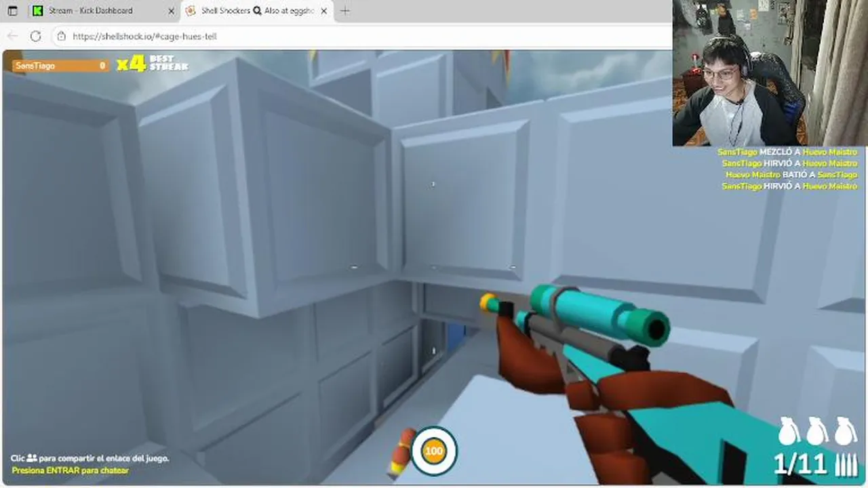Open the tab actions menu icon
This screenshot has height=488, width=868.
coord(12,11)
